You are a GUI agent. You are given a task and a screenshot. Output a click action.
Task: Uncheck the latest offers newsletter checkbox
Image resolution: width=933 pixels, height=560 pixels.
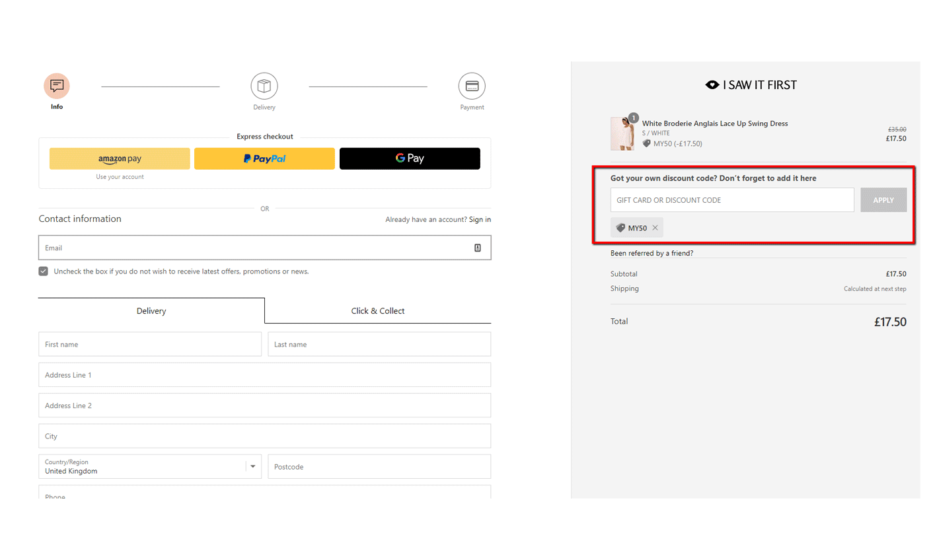pyautogui.click(x=44, y=271)
